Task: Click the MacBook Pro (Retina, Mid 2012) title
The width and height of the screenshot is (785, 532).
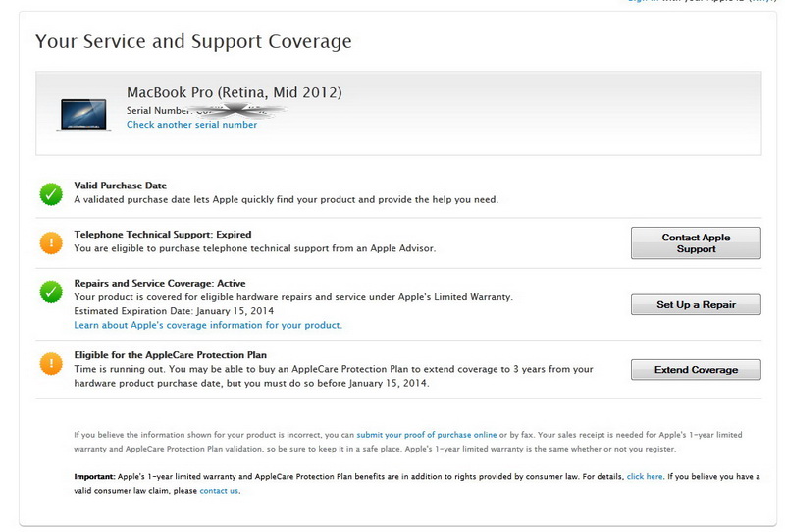Action: point(234,93)
